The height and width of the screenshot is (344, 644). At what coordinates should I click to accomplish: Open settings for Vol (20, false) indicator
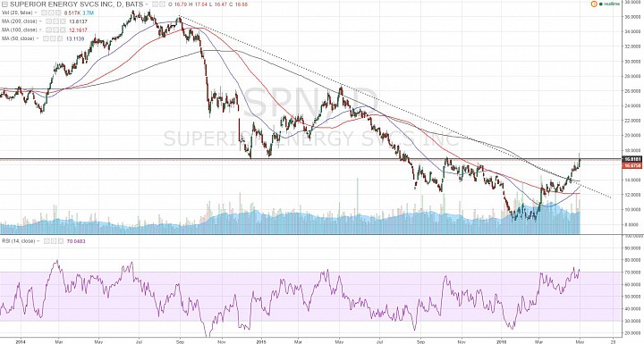[x=51, y=13]
